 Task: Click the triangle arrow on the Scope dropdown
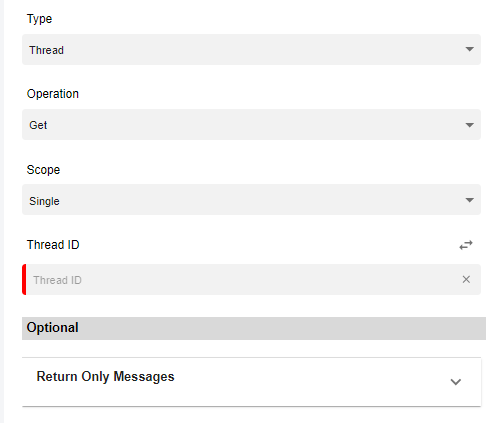[x=469, y=200]
